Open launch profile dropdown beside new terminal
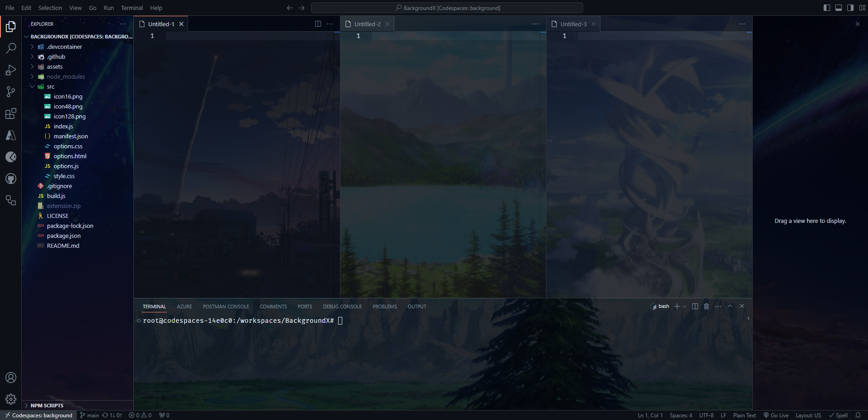 [684, 306]
